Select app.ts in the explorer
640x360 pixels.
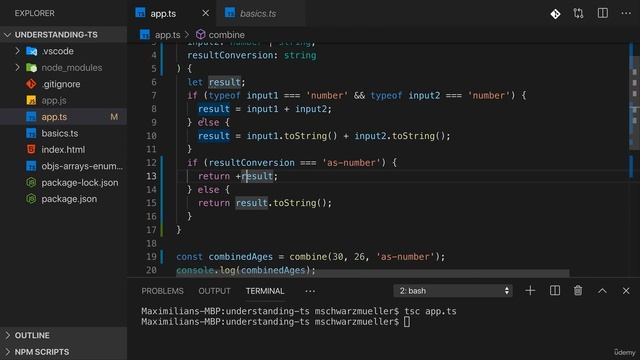[63, 117]
